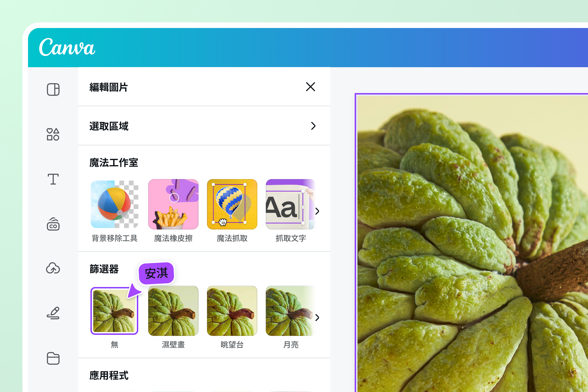Select the Text tool in sidebar
Image resolution: width=588 pixels, height=392 pixels.
pos(53,179)
